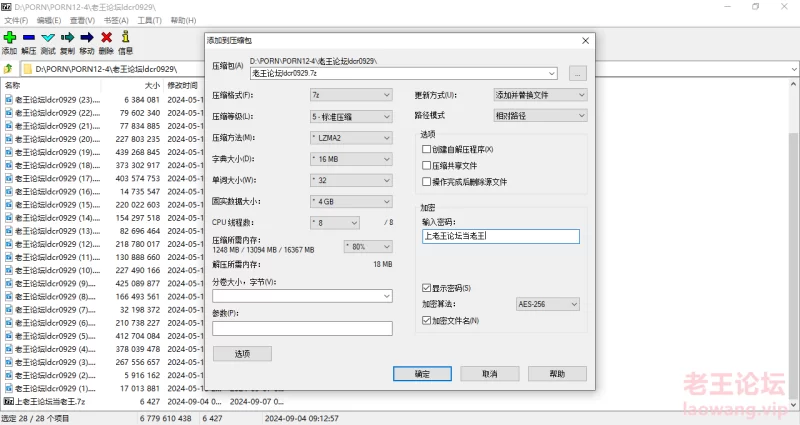Click the green Add (添加) toolbar icon
Image resolution: width=800 pixels, height=425 pixels.
(10, 37)
